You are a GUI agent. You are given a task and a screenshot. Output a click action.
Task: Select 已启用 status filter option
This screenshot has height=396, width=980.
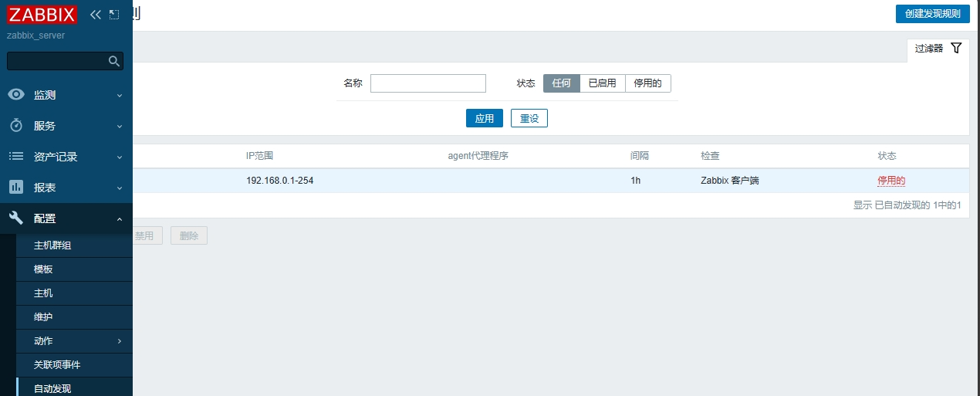[602, 83]
